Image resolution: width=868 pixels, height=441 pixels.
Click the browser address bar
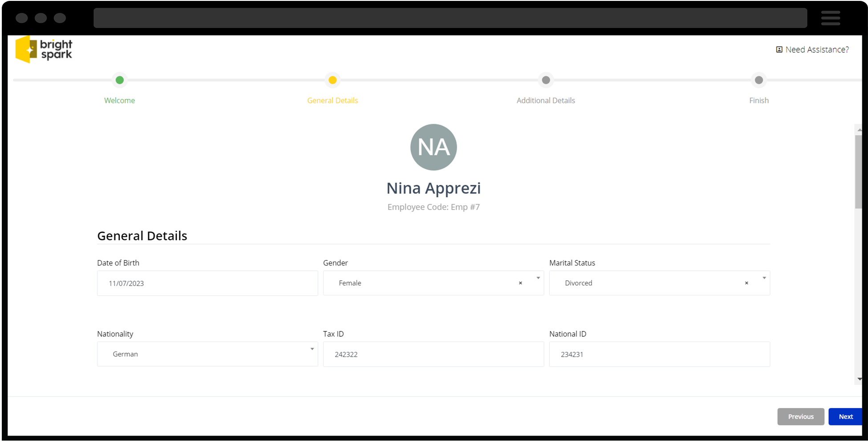coord(450,18)
